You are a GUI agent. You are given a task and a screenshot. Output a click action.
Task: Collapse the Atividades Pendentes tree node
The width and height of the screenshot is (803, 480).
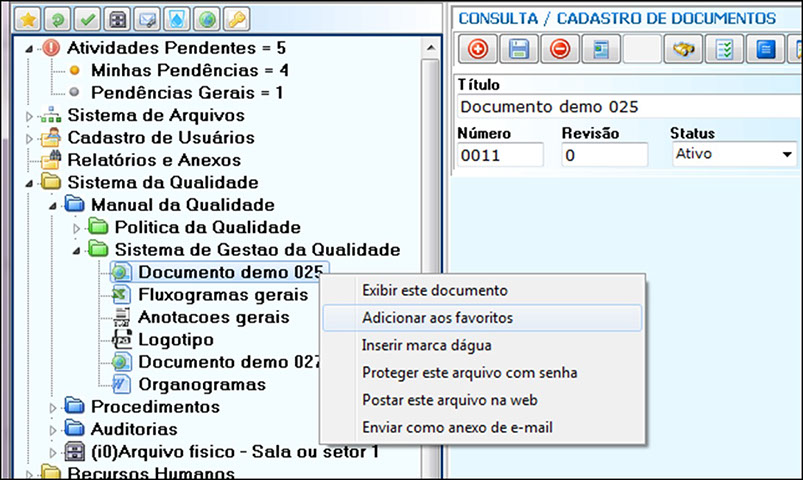(x=29, y=47)
